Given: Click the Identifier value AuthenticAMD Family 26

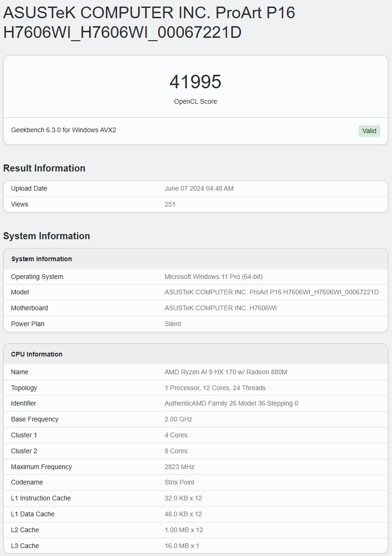Looking at the screenshot, I should (231, 403).
